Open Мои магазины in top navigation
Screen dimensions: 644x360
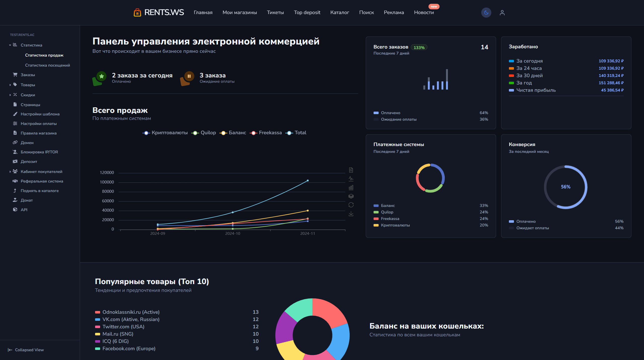(240, 12)
